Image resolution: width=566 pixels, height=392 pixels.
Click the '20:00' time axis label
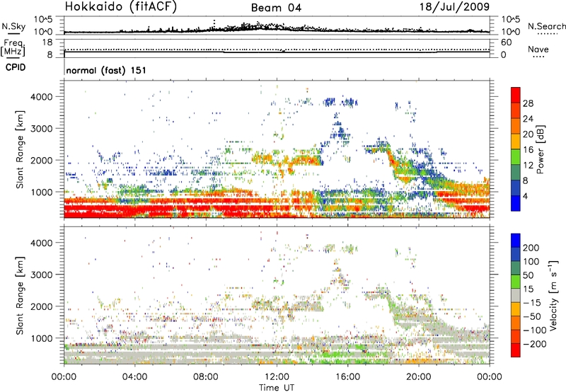[x=418, y=377]
